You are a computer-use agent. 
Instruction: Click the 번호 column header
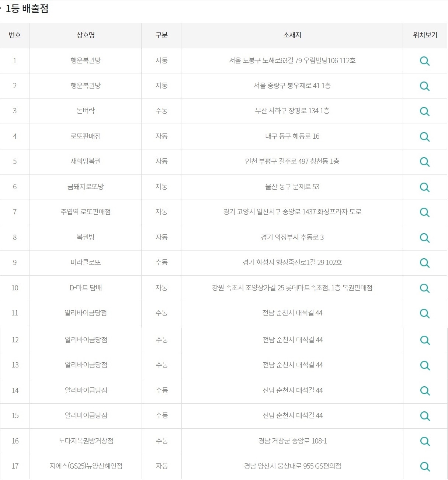(x=15, y=35)
